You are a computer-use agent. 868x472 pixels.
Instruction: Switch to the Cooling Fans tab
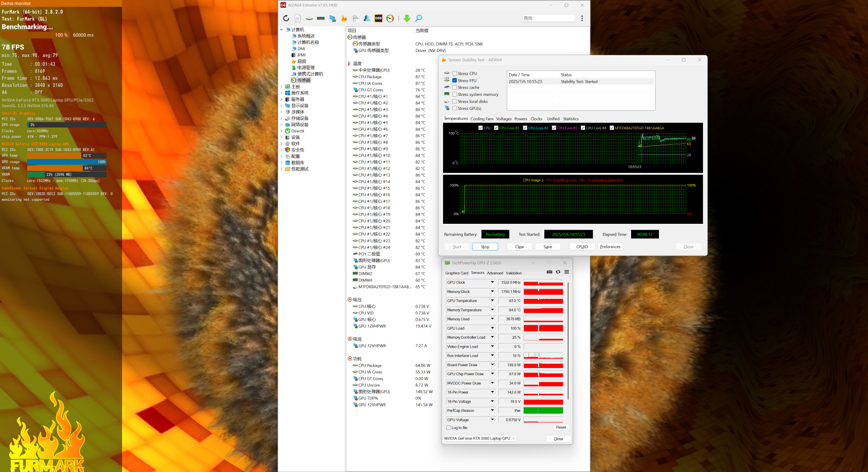pos(482,119)
